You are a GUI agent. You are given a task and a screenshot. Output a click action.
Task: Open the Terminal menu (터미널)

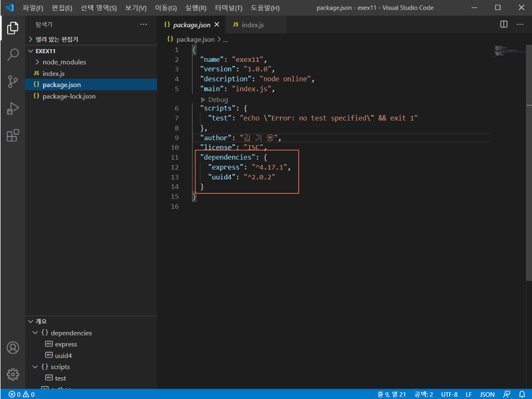[229, 8]
